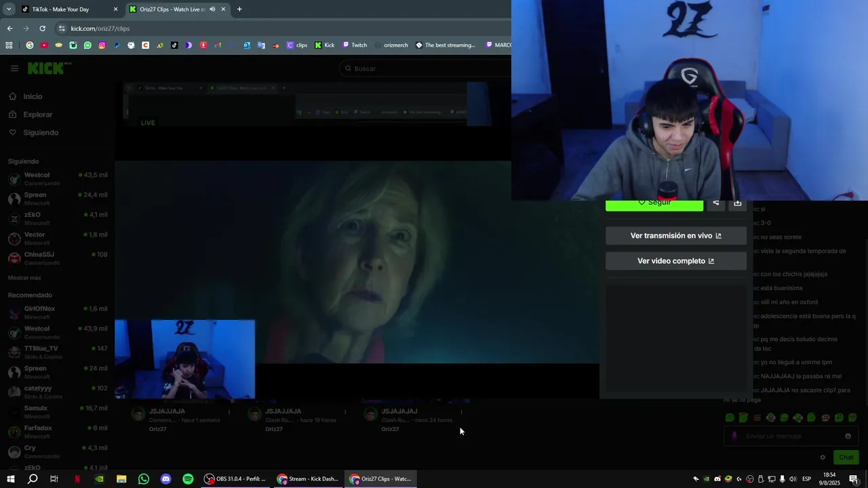Open the emoji picker in chat input
Screen dimensions: 868x488
coord(848,436)
